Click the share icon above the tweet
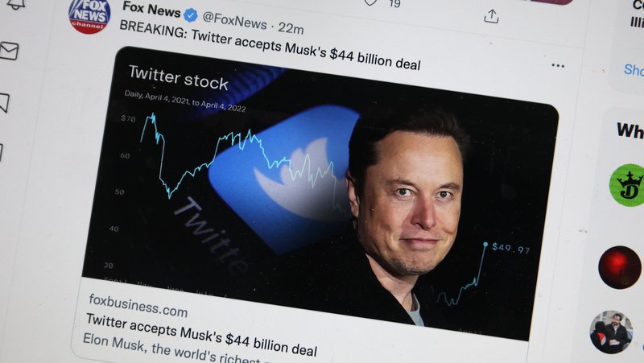Image resolution: width=644 pixels, height=363 pixels. (491, 15)
